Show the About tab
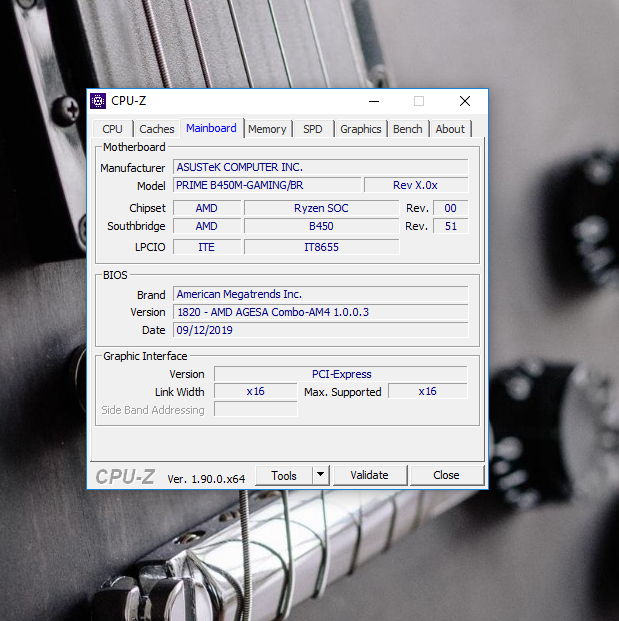619x621 pixels. pyautogui.click(x=450, y=129)
